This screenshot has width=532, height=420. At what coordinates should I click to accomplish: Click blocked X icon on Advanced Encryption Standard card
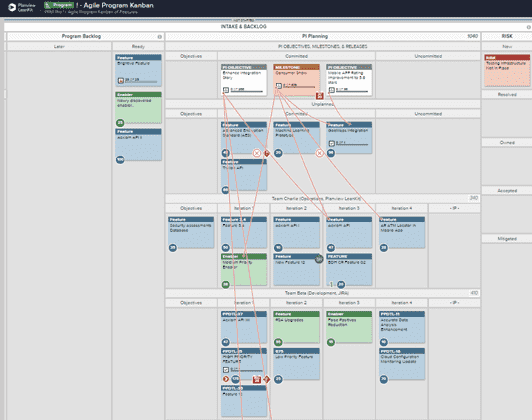(257, 153)
